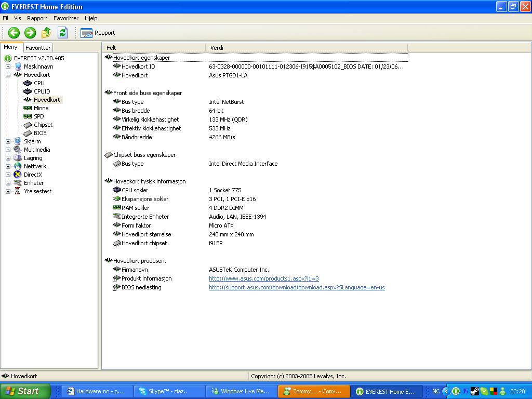
Task: Click the Integrerte Enheter row icon
Action: tap(117, 216)
